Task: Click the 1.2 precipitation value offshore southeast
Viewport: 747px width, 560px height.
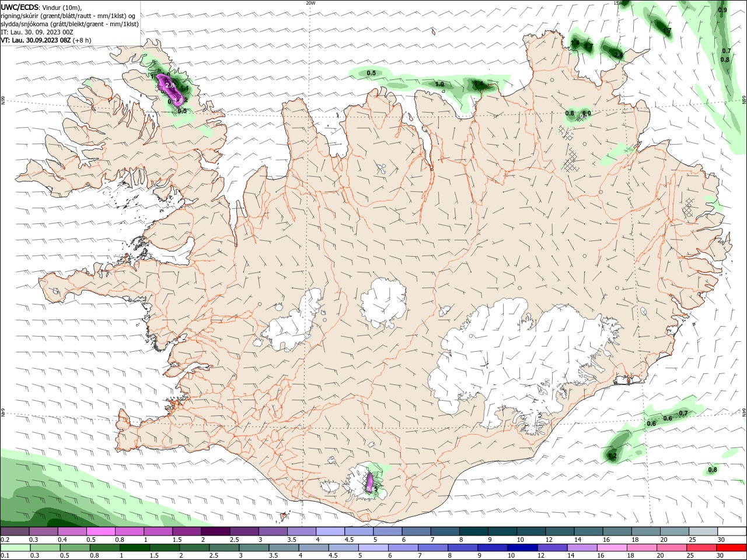Action: click(x=612, y=456)
